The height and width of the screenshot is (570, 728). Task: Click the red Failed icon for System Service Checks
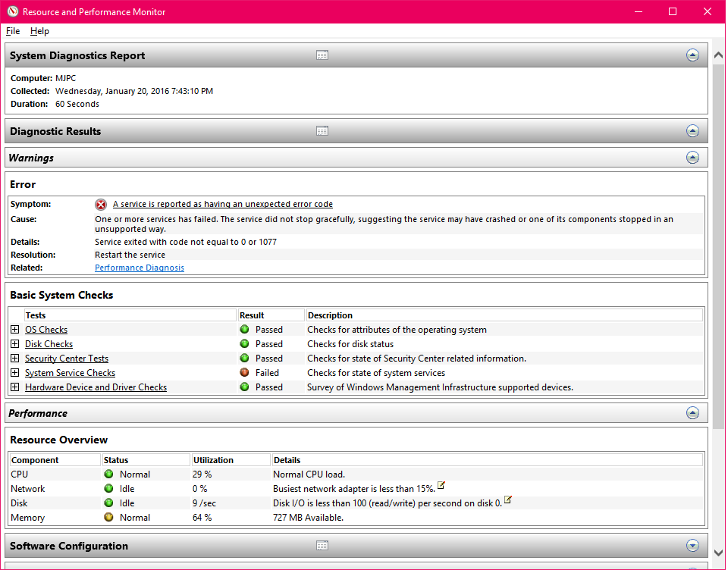click(245, 373)
